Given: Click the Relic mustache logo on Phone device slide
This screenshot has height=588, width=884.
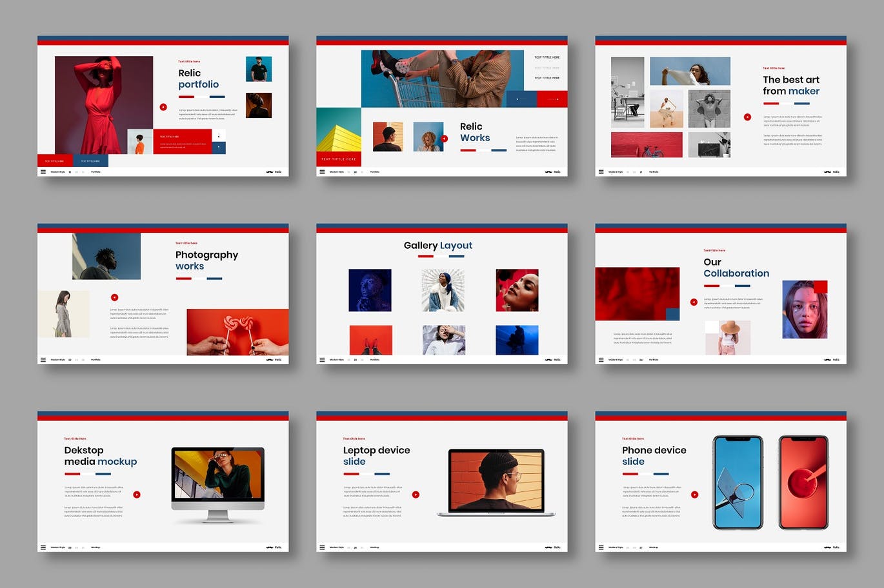Looking at the screenshot, I should click(827, 547).
